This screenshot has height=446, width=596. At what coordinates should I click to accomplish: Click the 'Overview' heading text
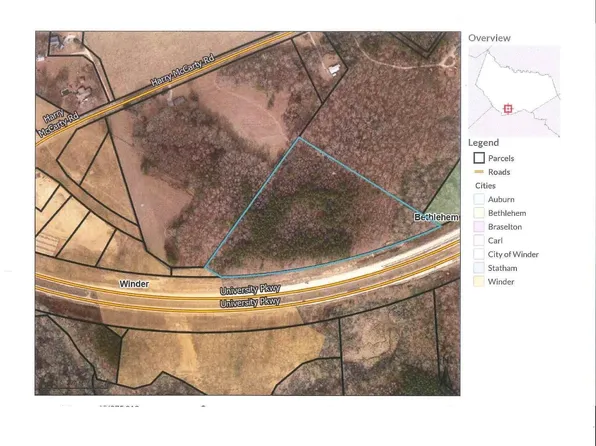(489, 38)
